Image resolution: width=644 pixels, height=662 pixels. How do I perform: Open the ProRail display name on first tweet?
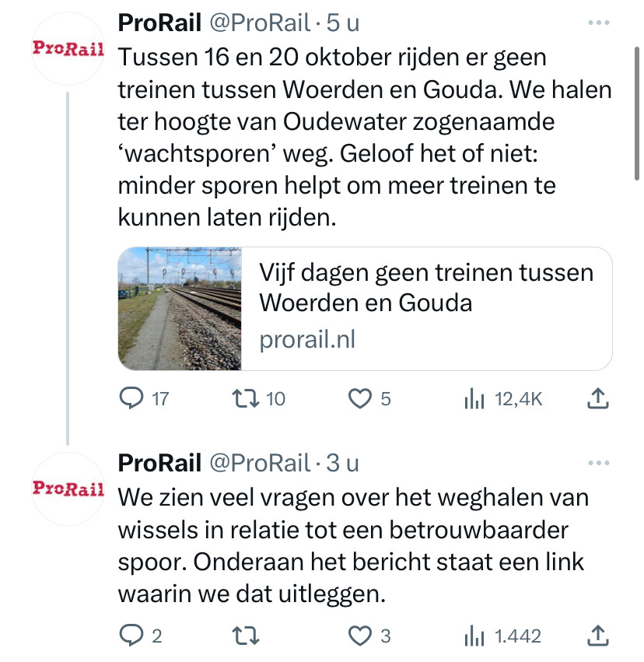coord(159,23)
